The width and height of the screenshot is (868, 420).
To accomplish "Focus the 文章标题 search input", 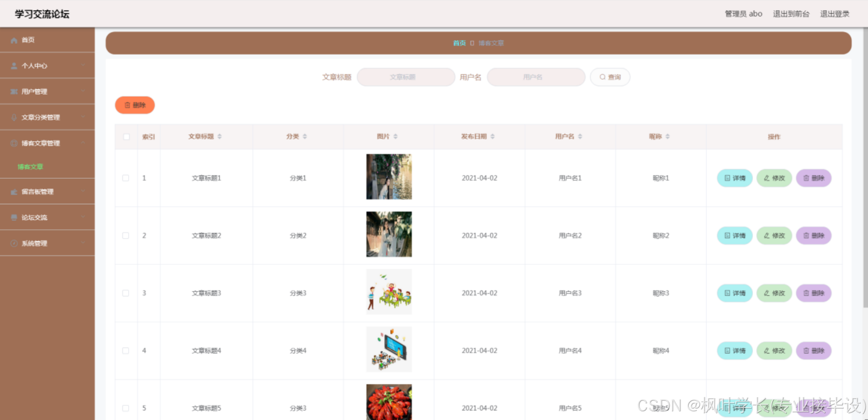I will pos(406,77).
